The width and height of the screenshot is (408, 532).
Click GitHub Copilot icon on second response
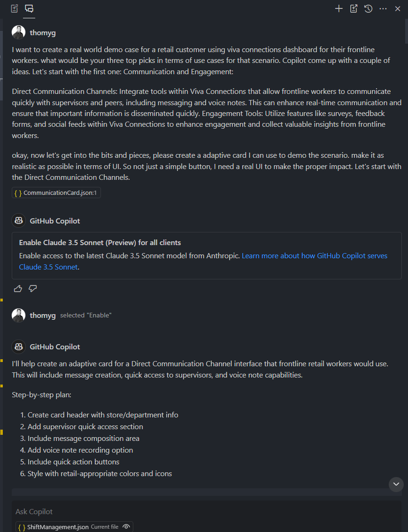click(19, 347)
